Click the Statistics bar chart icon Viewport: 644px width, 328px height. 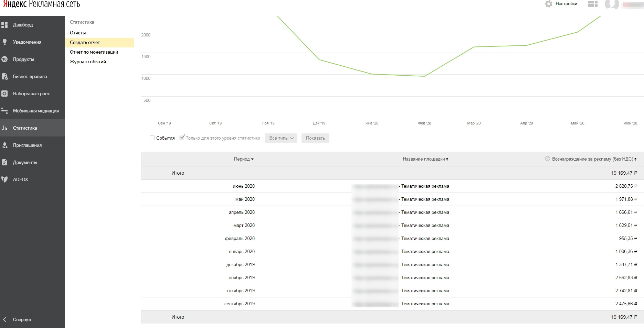[x=4, y=128]
